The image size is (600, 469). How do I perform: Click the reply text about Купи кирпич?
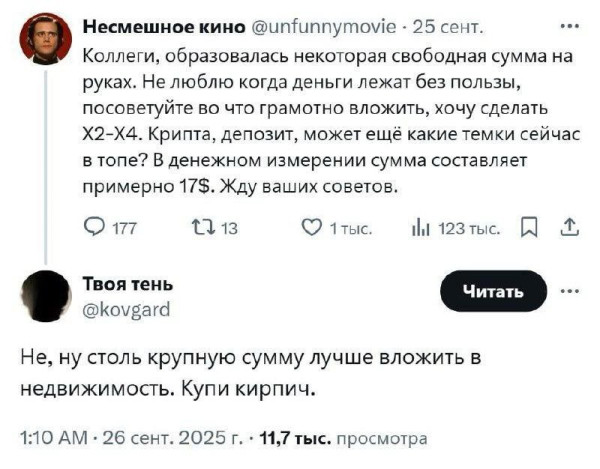pyautogui.click(x=250, y=372)
